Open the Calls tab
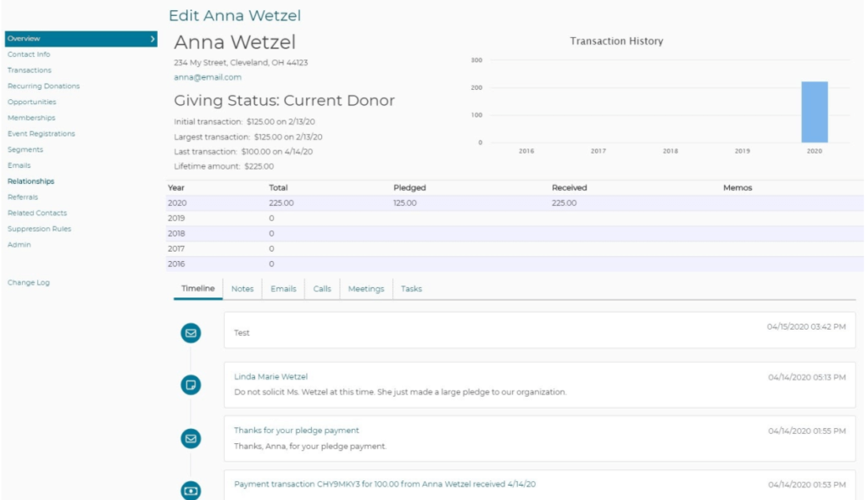The height and width of the screenshot is (500, 868). (x=322, y=289)
